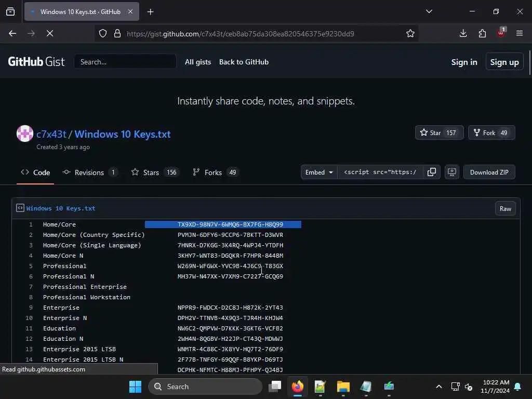Click the page vertical scrollbar
The image size is (532, 399).
point(529,63)
